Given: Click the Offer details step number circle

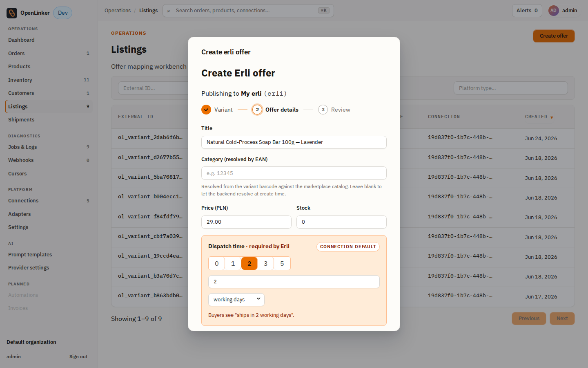Looking at the screenshot, I should (x=257, y=110).
